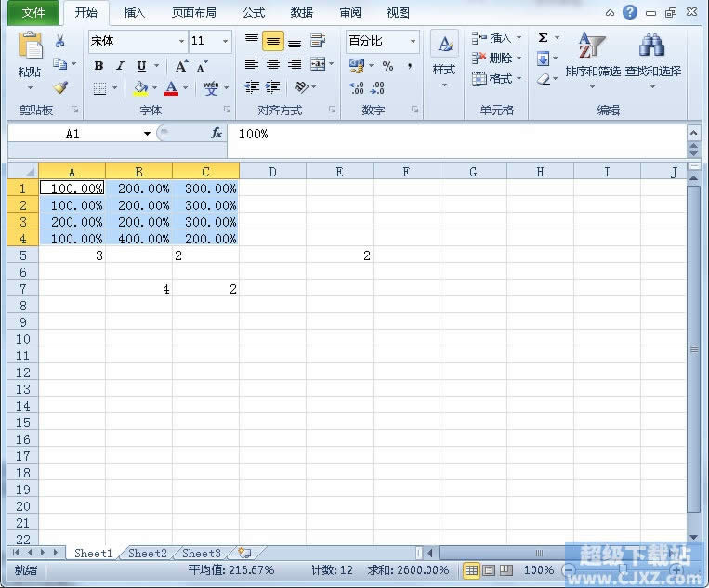The image size is (709, 588).
Task: Open the 文件 file menu button
Action: tap(33, 13)
